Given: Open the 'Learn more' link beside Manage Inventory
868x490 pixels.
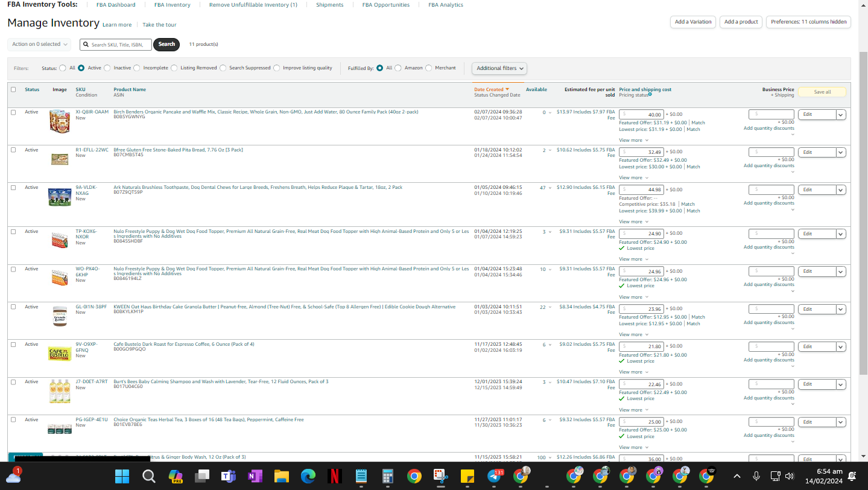Looking at the screenshot, I should coord(117,25).
